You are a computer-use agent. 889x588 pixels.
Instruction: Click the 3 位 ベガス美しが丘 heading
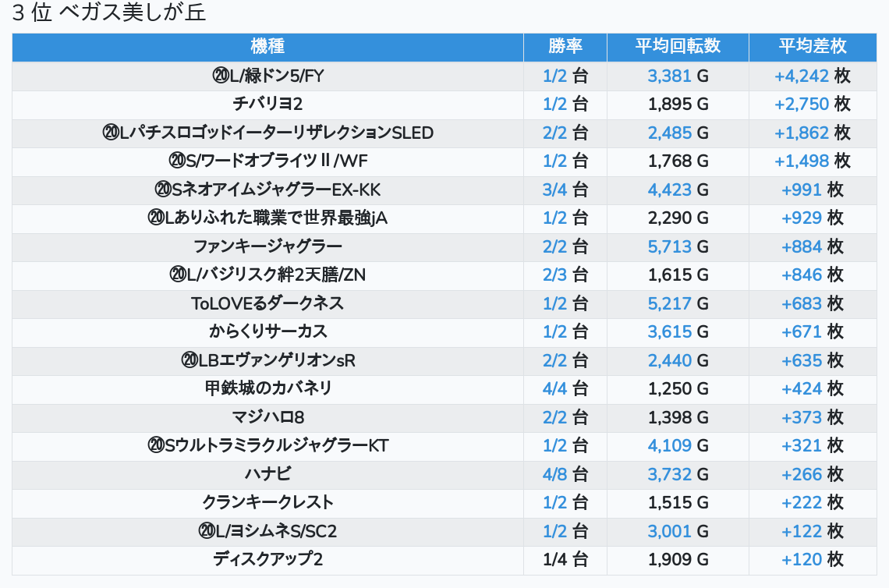coord(109,13)
